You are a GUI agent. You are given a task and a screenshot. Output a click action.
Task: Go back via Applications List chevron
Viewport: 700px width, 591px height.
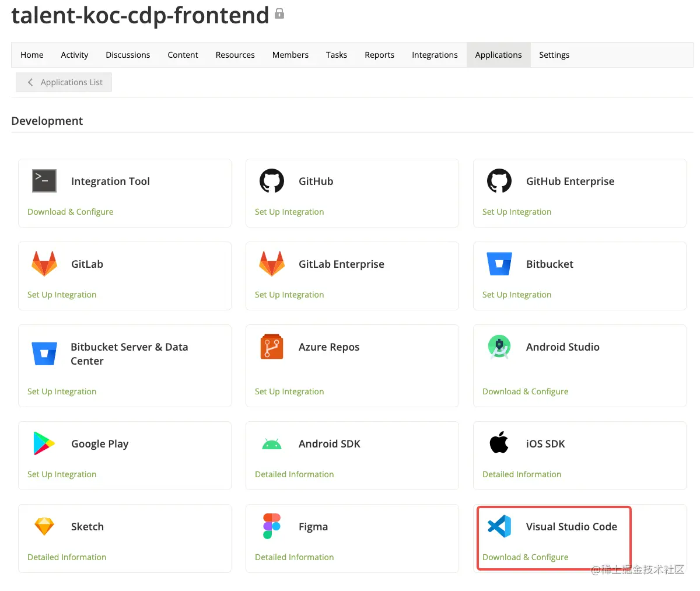(30, 82)
